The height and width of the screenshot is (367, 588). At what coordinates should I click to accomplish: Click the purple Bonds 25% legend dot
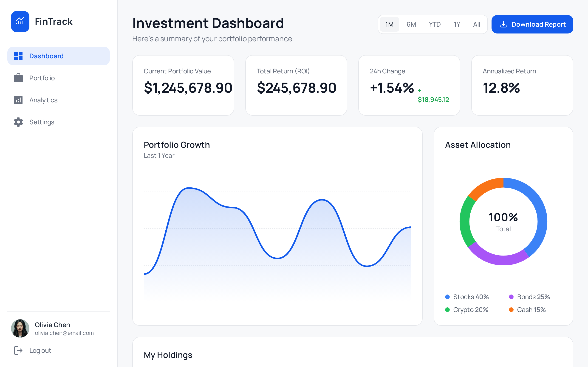click(511, 297)
